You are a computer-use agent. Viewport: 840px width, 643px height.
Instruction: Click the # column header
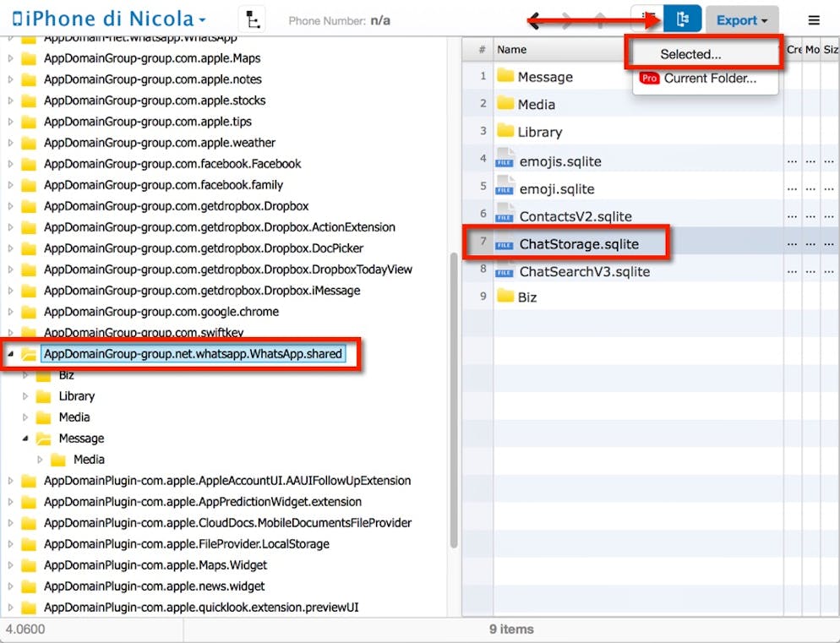click(x=482, y=50)
